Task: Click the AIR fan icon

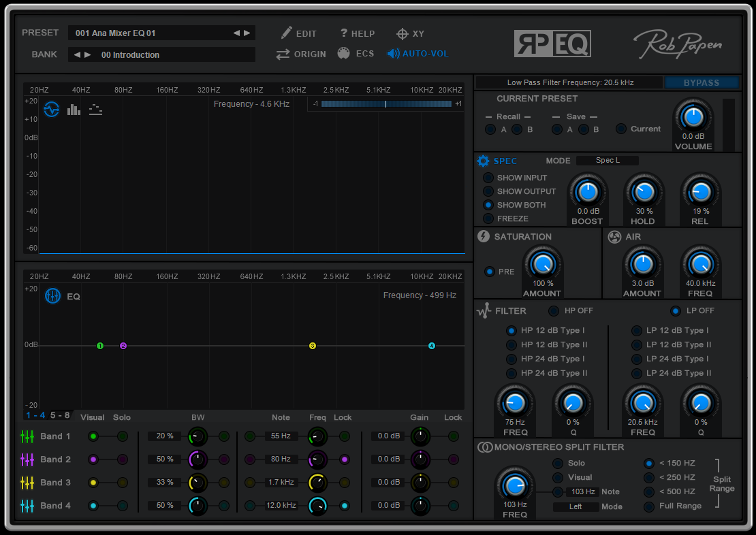Action: pos(614,237)
